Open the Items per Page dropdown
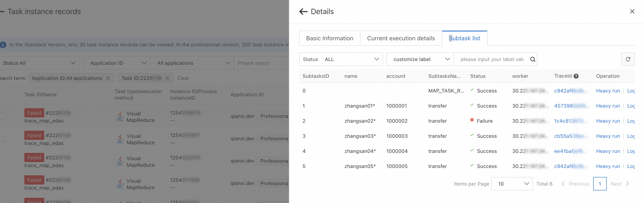644x203 pixels. [x=512, y=184]
